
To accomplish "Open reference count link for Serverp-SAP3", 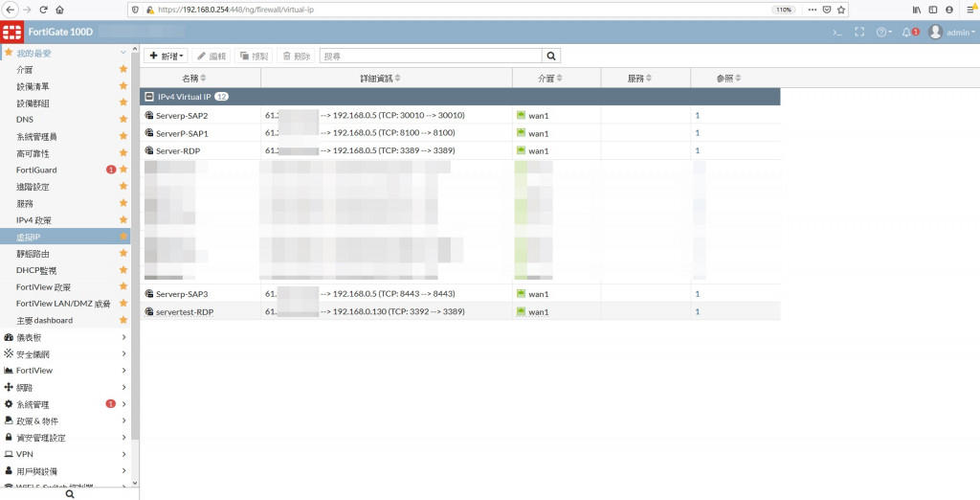I will pos(698,293).
